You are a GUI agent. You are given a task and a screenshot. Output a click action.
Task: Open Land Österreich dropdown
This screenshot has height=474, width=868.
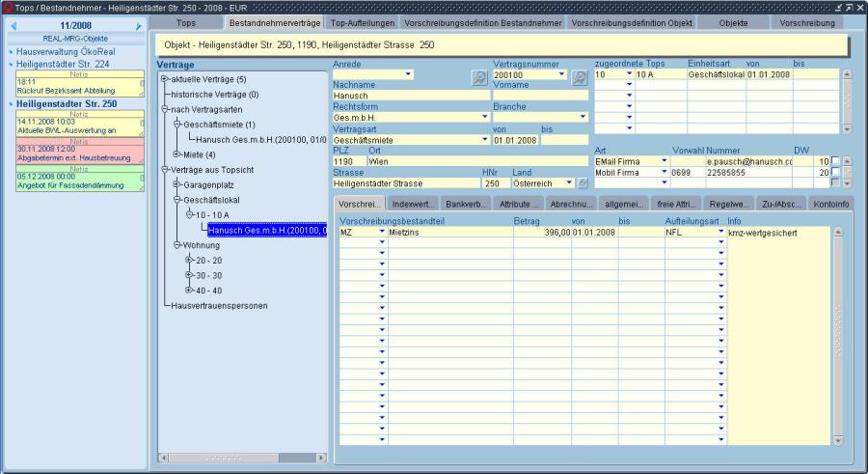[x=569, y=183]
